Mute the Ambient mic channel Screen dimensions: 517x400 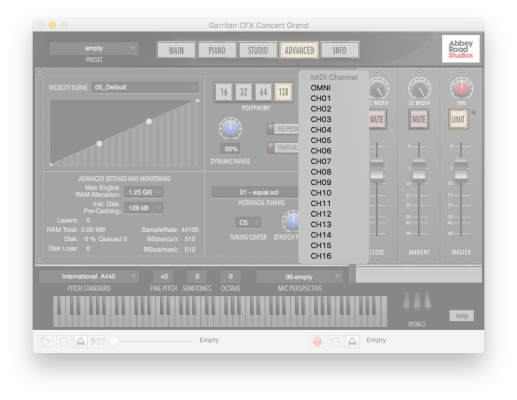(x=419, y=119)
